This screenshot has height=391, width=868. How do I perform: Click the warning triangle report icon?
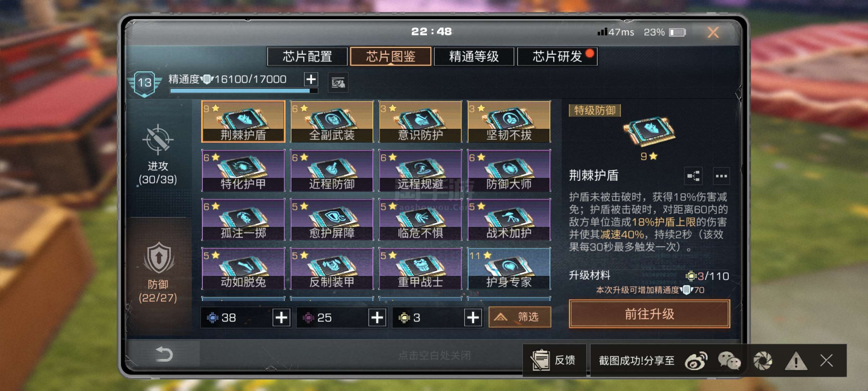[795, 361]
